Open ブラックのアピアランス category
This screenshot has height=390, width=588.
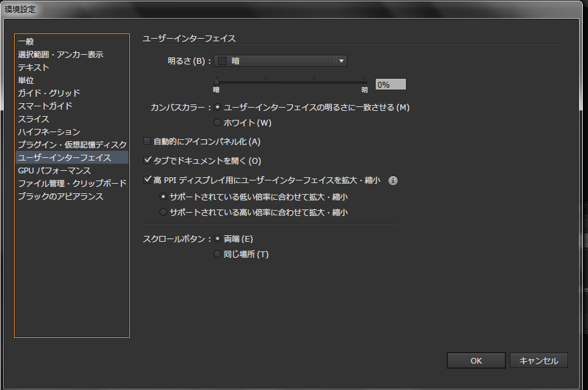coord(72,197)
